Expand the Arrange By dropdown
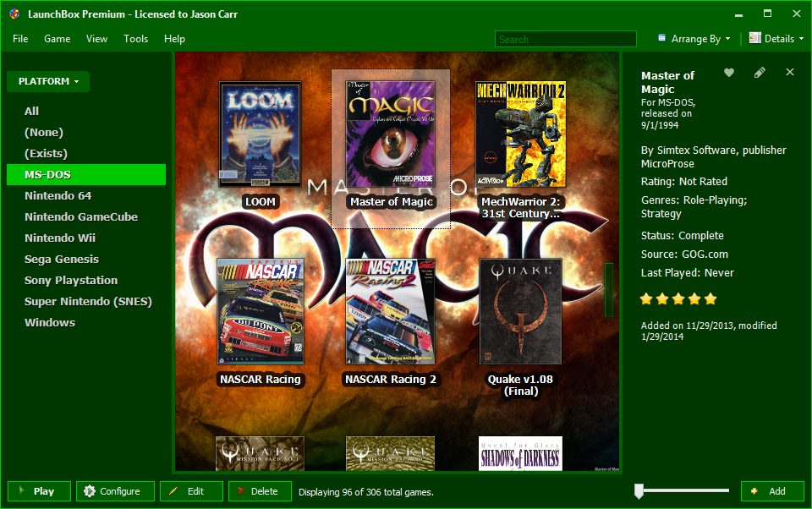 coord(694,39)
